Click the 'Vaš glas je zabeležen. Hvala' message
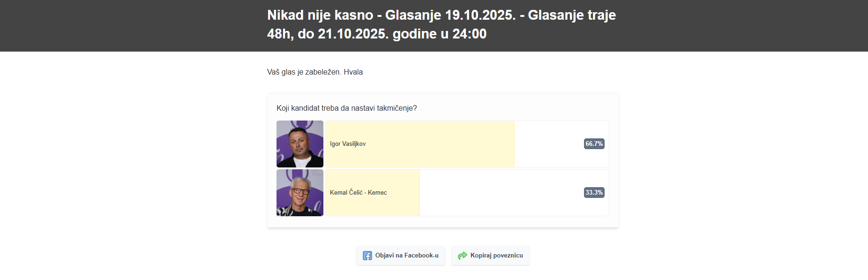 pyautogui.click(x=315, y=72)
